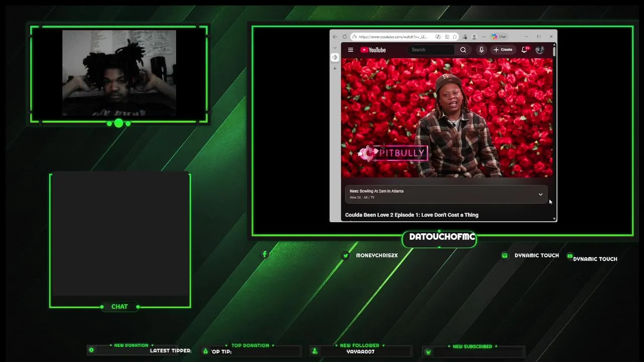Open a new tab with the plus icon
Screen dimensions: 644x362
(x=335, y=68)
